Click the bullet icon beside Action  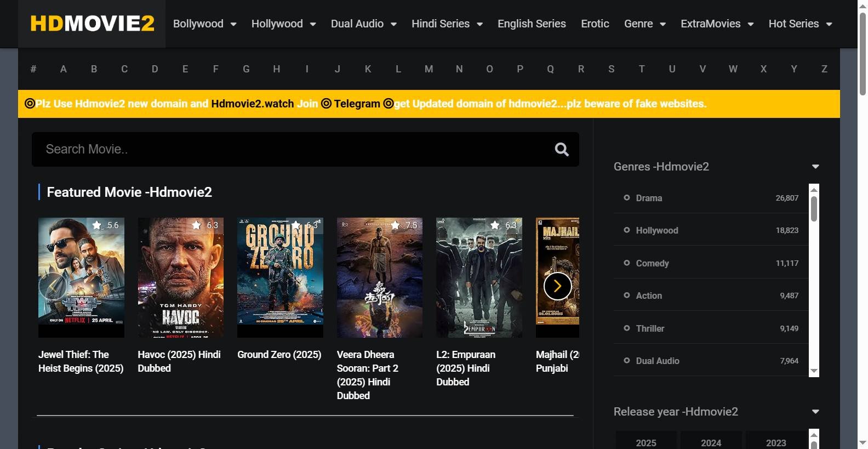626,295
